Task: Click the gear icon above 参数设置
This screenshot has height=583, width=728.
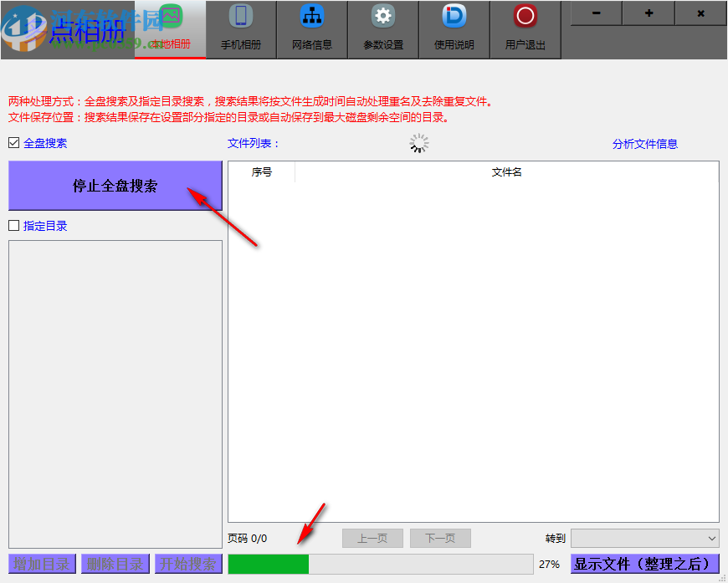Action: (x=383, y=16)
